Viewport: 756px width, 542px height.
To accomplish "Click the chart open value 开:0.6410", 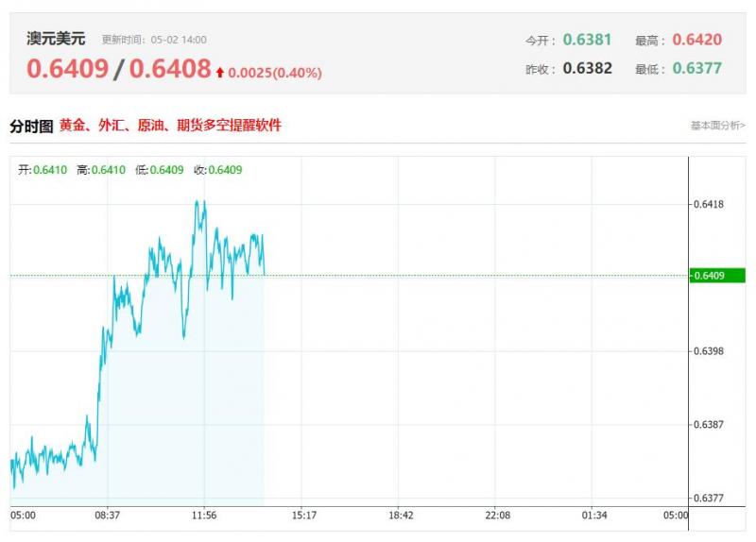I will (43, 170).
